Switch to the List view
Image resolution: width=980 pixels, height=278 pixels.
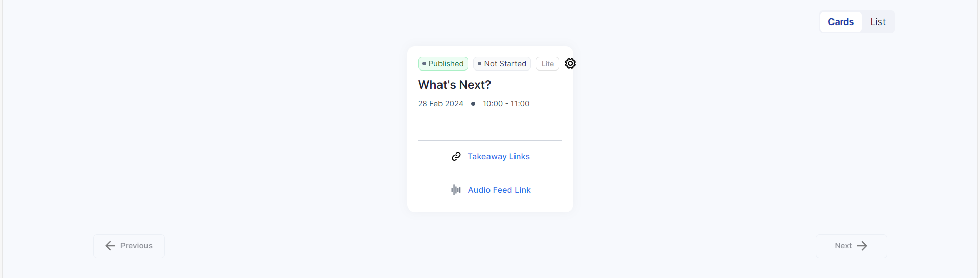point(878,22)
